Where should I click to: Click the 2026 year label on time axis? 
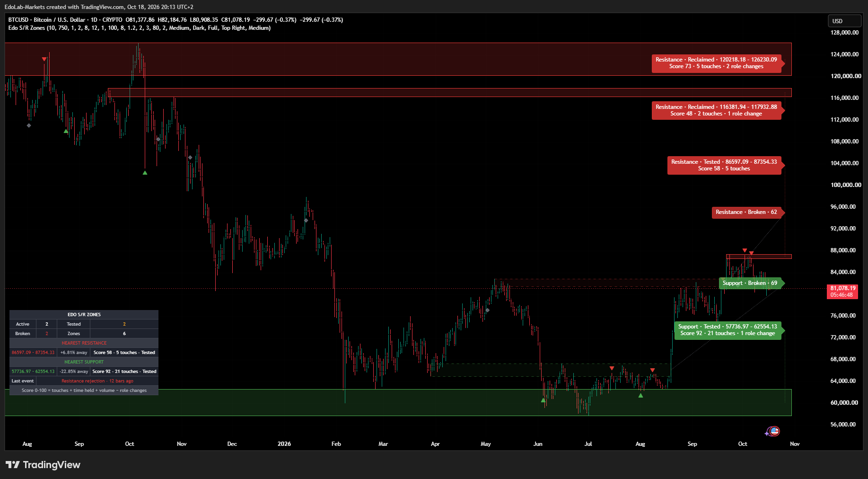point(284,444)
